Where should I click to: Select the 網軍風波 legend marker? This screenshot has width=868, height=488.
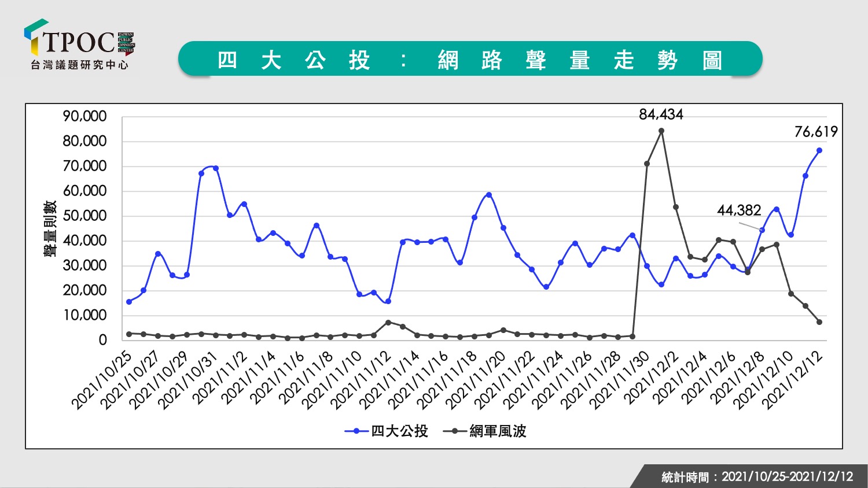[x=455, y=431]
